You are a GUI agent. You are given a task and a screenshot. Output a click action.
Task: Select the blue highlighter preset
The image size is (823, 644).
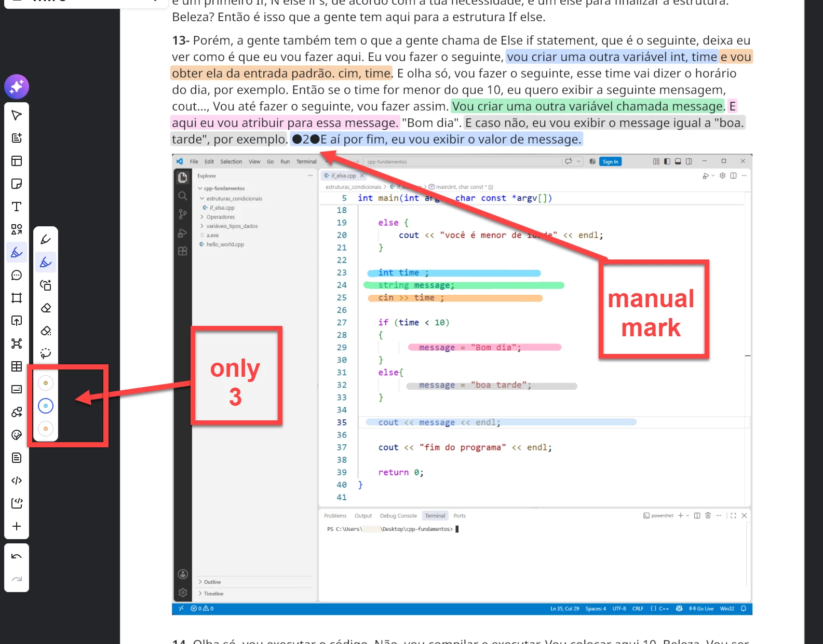coord(46,406)
